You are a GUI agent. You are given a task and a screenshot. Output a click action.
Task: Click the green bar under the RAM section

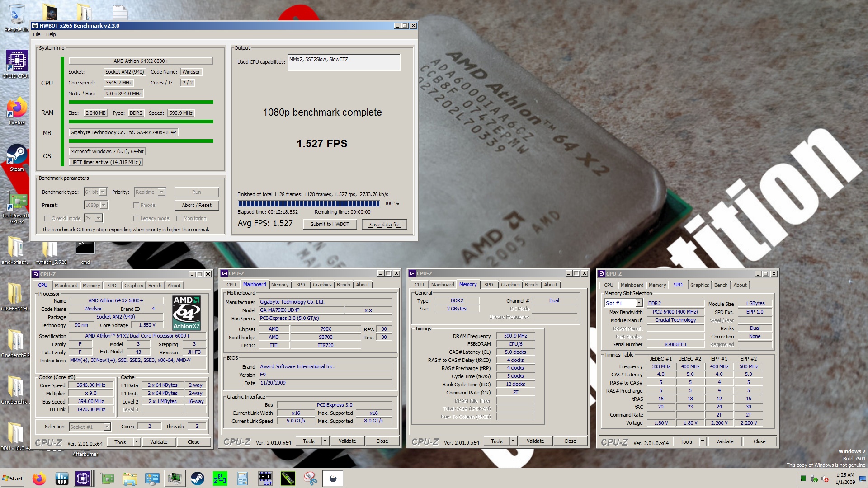tap(141, 122)
